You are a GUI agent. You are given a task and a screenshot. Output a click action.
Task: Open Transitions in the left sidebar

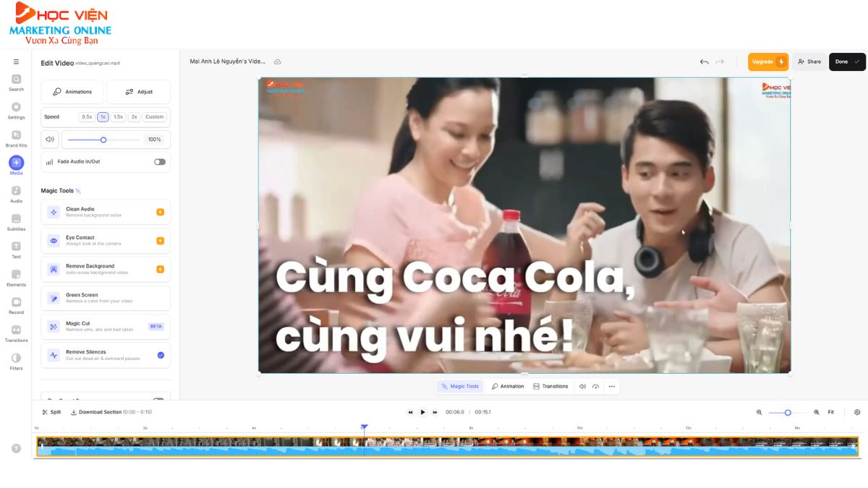point(16,333)
